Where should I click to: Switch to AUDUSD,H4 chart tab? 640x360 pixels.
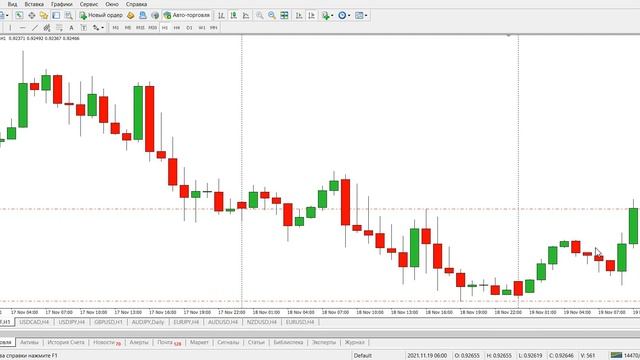(223, 322)
